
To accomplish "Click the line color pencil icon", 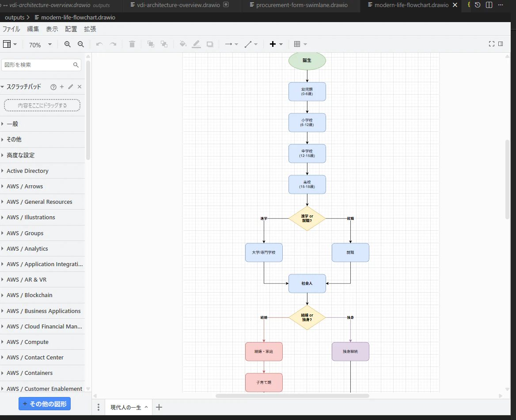I will 197,44.
